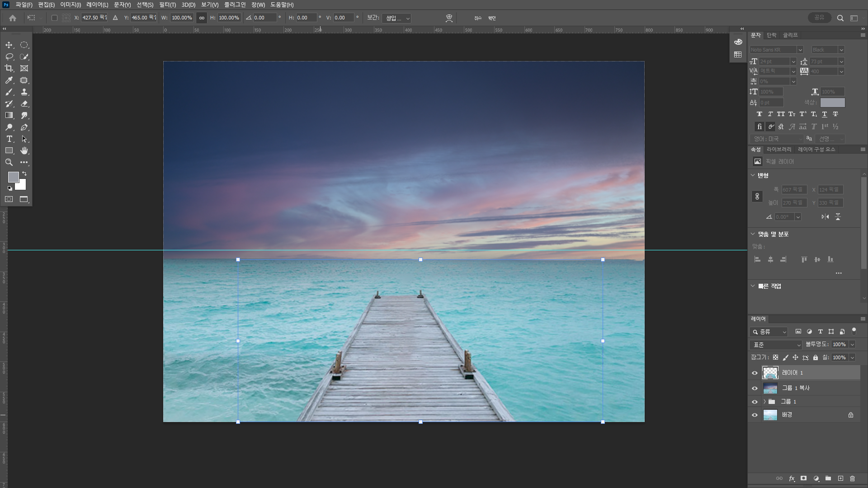This screenshot has height=488, width=868.
Task: Add a layer mask via bottom icon
Action: click(803, 478)
